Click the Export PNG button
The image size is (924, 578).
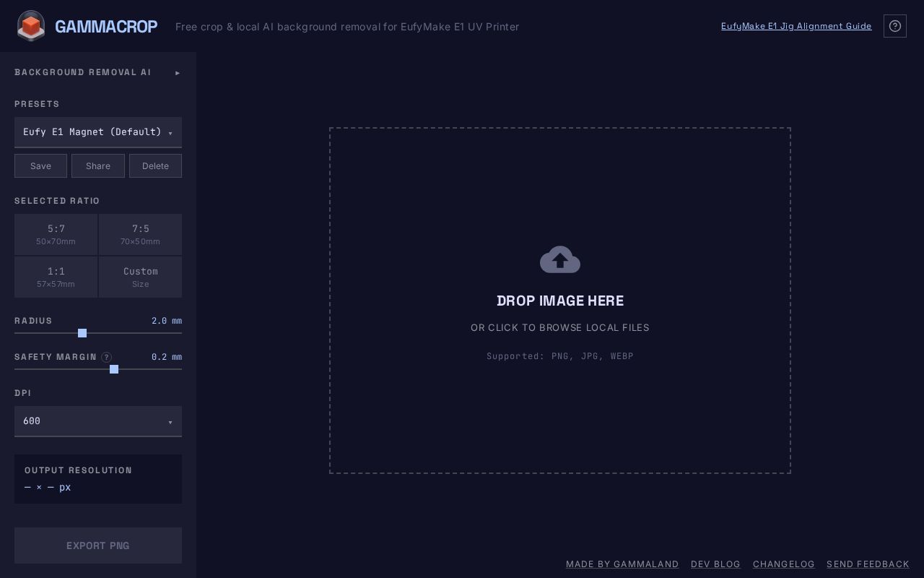coord(98,545)
